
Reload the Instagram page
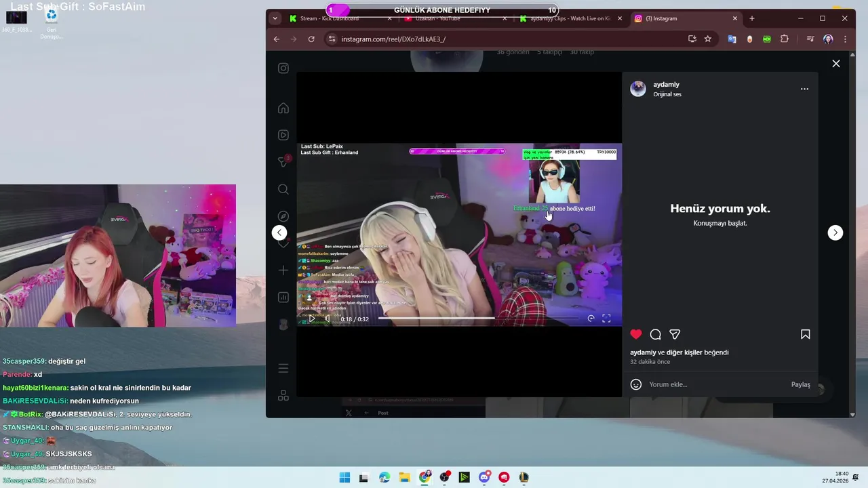[311, 39]
